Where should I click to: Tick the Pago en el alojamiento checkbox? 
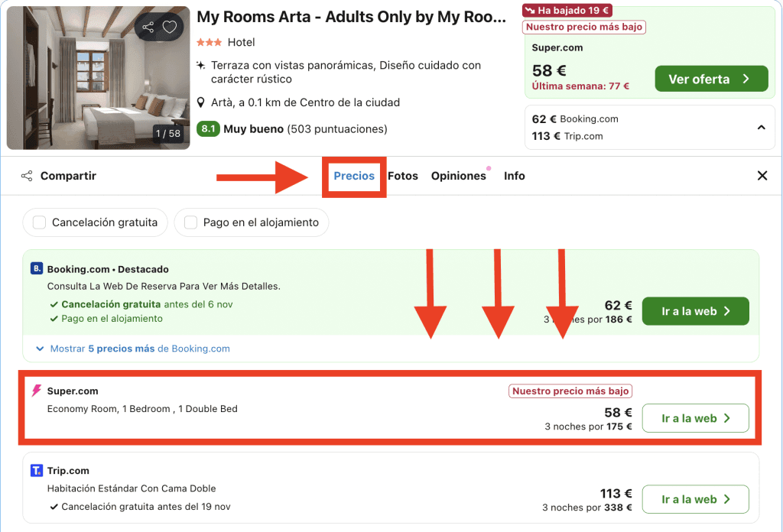[x=190, y=222]
